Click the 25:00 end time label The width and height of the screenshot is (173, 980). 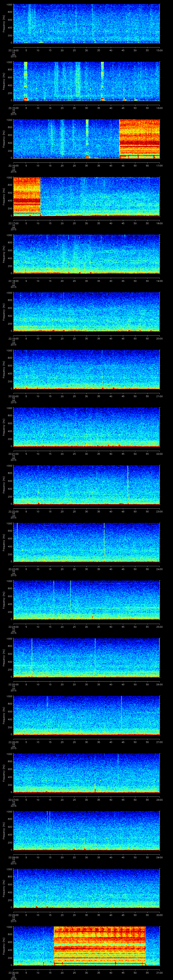tap(160, 627)
